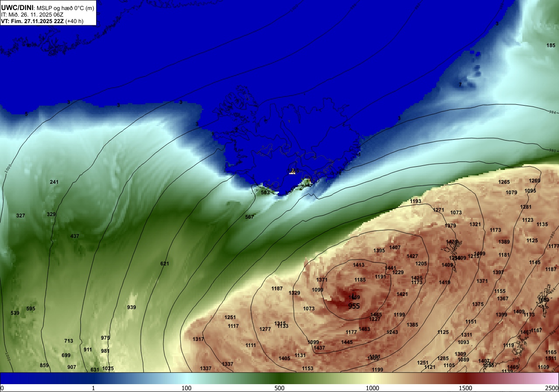Click the low-pressure center value 955

(354, 306)
